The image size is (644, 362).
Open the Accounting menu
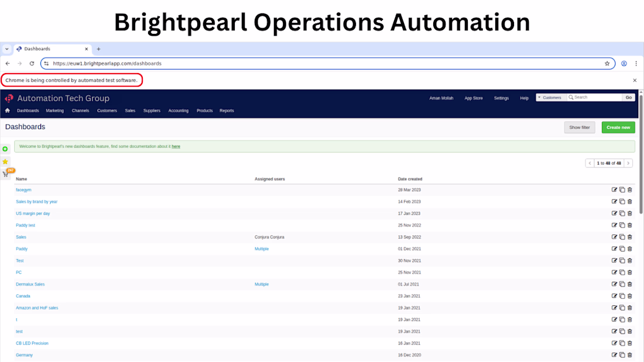pyautogui.click(x=178, y=111)
